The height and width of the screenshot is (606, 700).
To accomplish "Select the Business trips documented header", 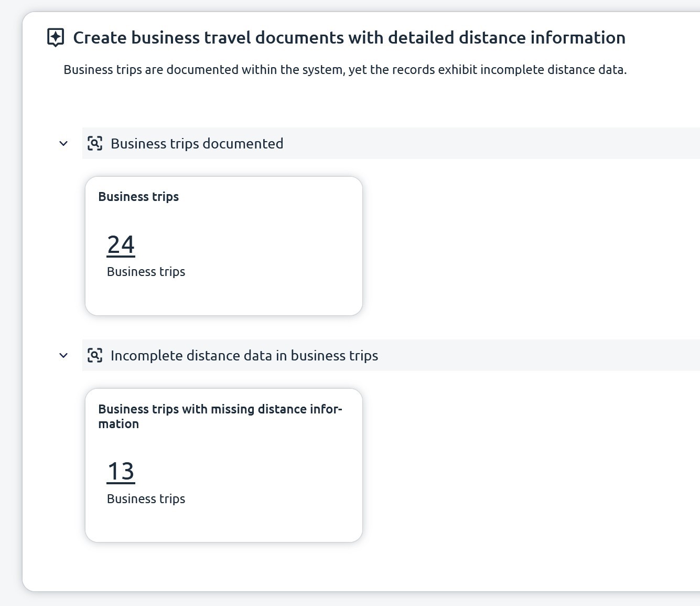I will [391, 143].
